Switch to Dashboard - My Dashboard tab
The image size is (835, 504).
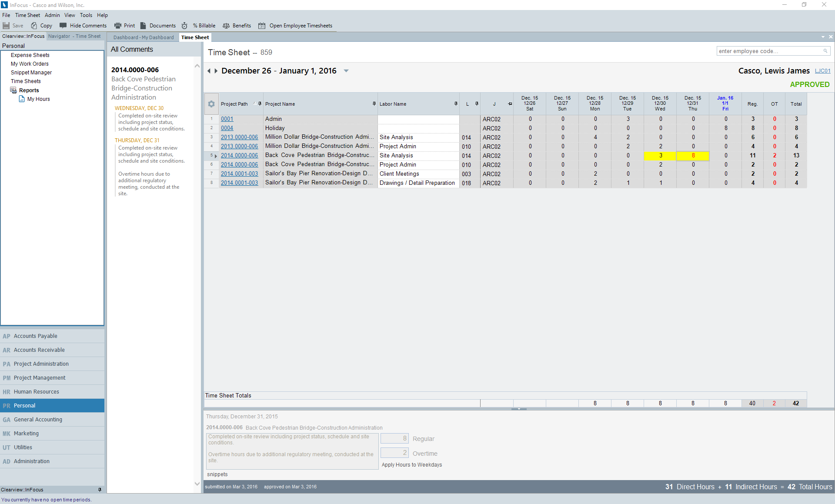[144, 37]
